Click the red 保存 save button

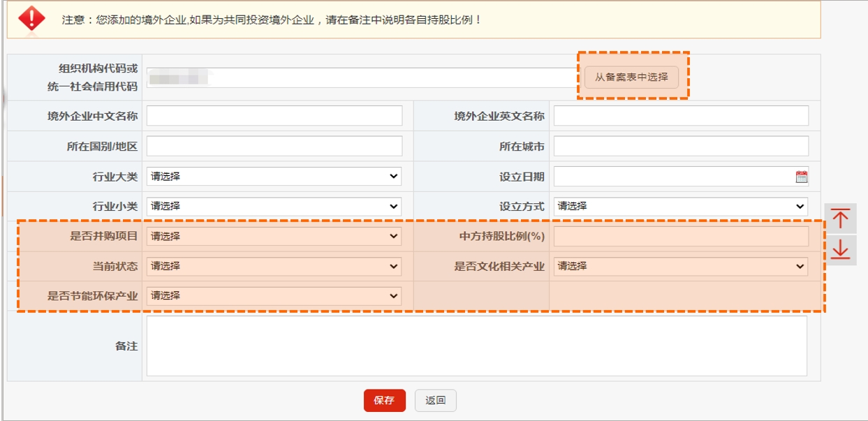click(383, 401)
